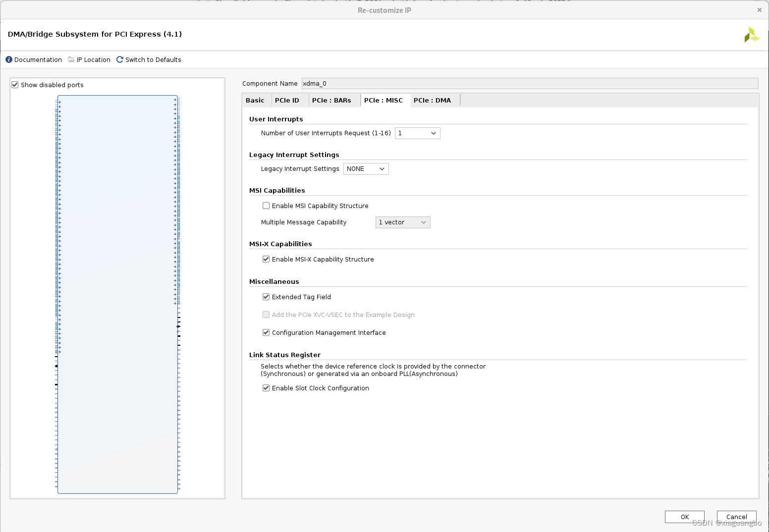This screenshot has height=532, width=769.
Task: Click the MSI-X Capabilities section heading
Action: tap(280, 244)
